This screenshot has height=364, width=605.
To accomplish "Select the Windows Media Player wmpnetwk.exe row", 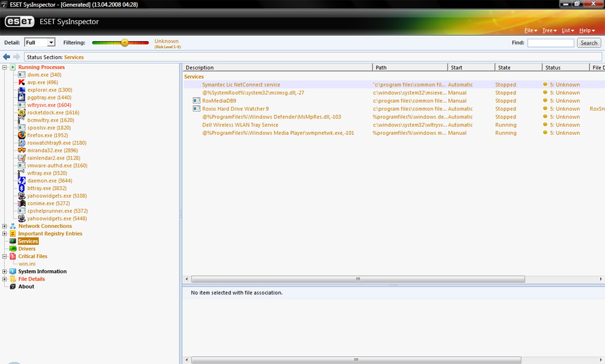I will click(394, 133).
